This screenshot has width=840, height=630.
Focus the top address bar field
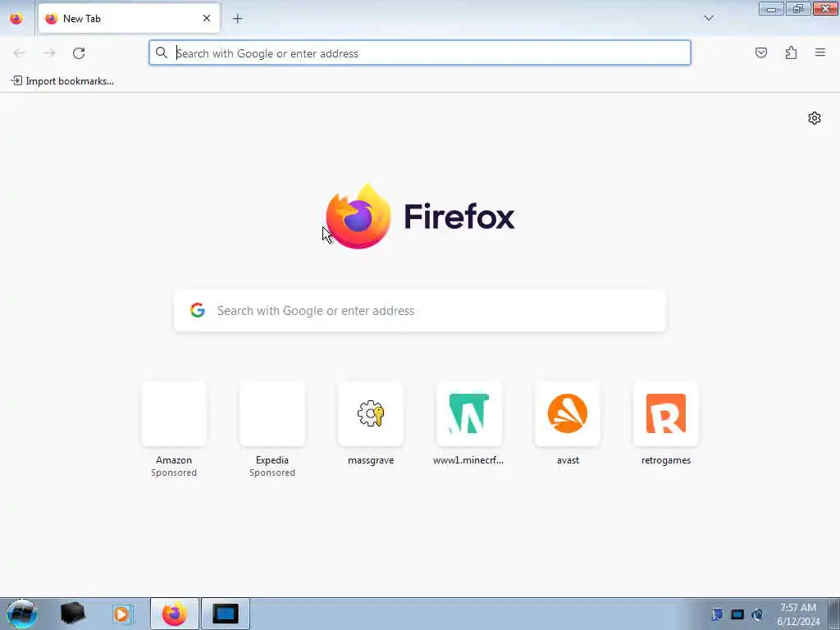pos(419,53)
